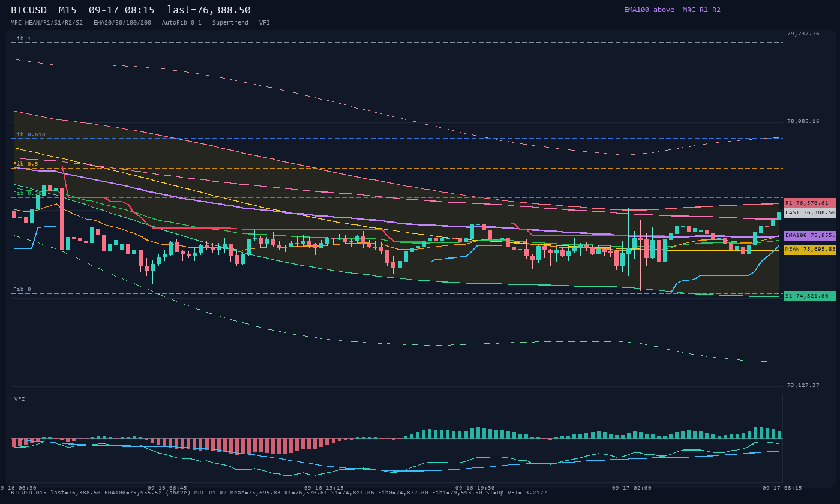Click the "Fib 0.618" level label
840x504 pixels.
(29, 134)
